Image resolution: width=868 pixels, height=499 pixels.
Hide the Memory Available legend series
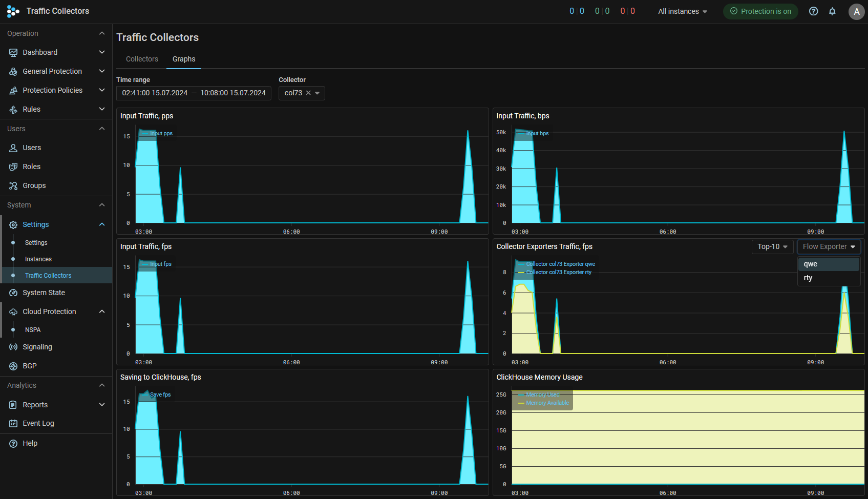[547, 403]
